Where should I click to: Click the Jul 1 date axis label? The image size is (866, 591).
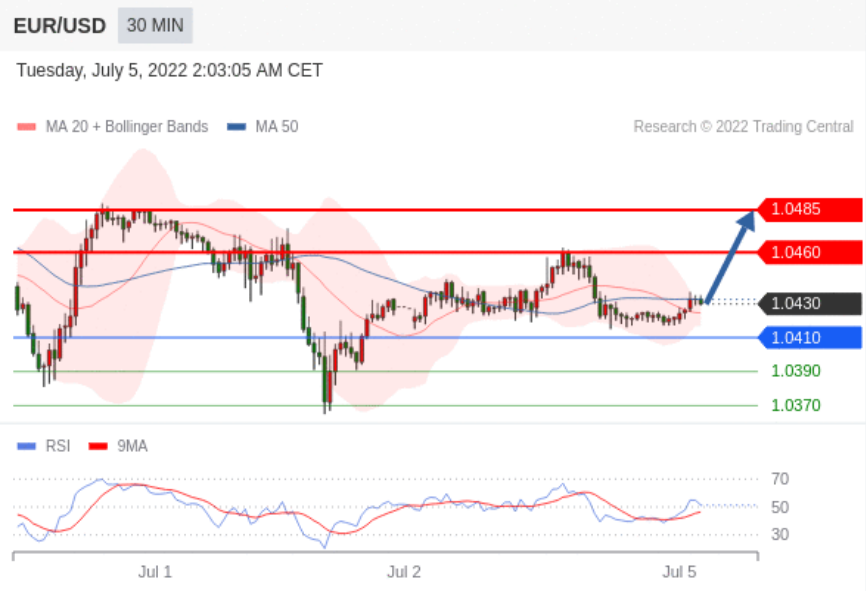coord(155,572)
